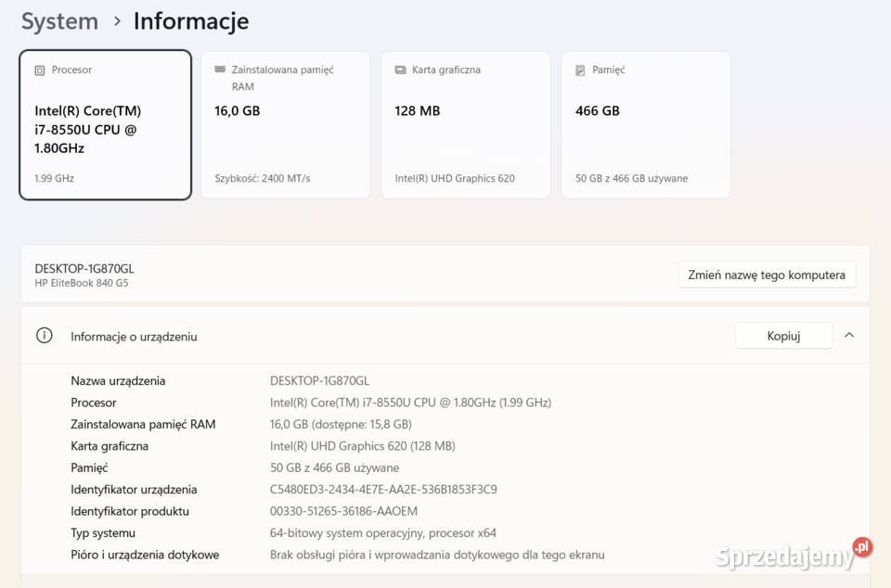Click Identyfikator urządzenia label
This screenshot has height=588, width=891.
[x=134, y=490]
